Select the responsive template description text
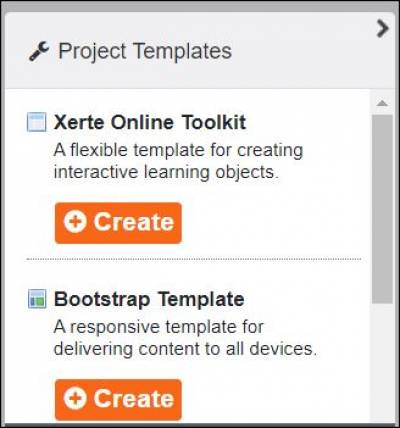Viewport: 400px width, 428px height. click(185, 338)
